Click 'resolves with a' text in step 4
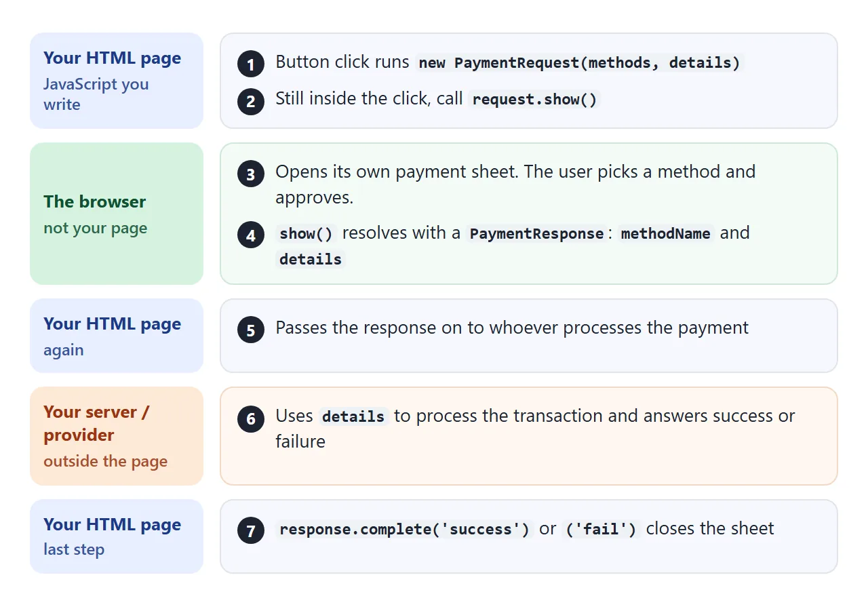This screenshot has width=868, height=609. (401, 233)
